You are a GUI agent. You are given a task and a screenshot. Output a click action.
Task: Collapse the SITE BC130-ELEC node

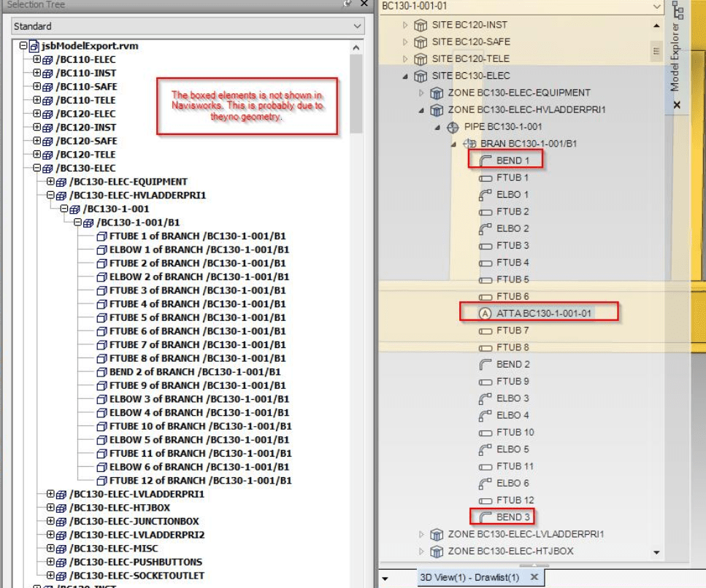[x=406, y=76]
